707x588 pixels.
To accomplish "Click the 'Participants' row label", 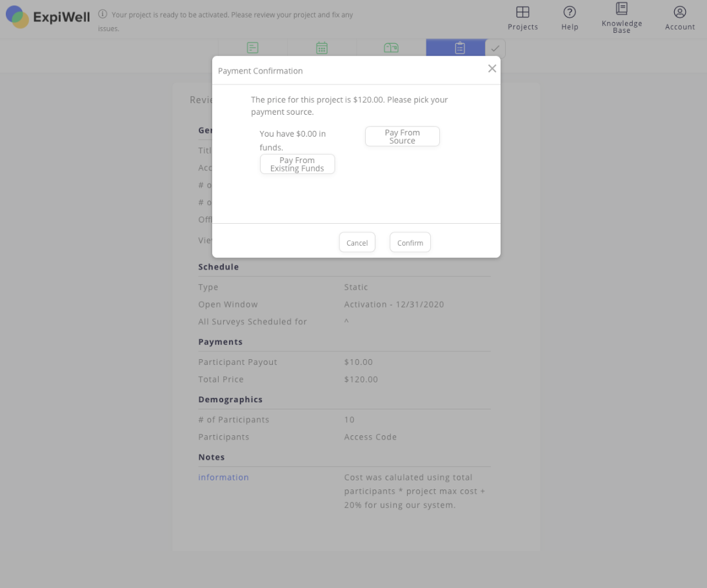I will click(x=224, y=436).
